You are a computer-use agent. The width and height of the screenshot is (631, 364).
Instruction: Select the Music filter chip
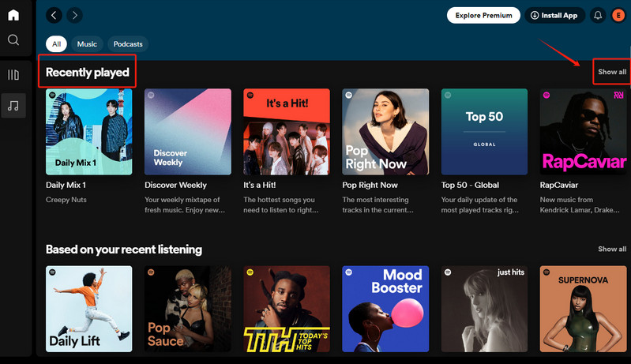coord(87,44)
